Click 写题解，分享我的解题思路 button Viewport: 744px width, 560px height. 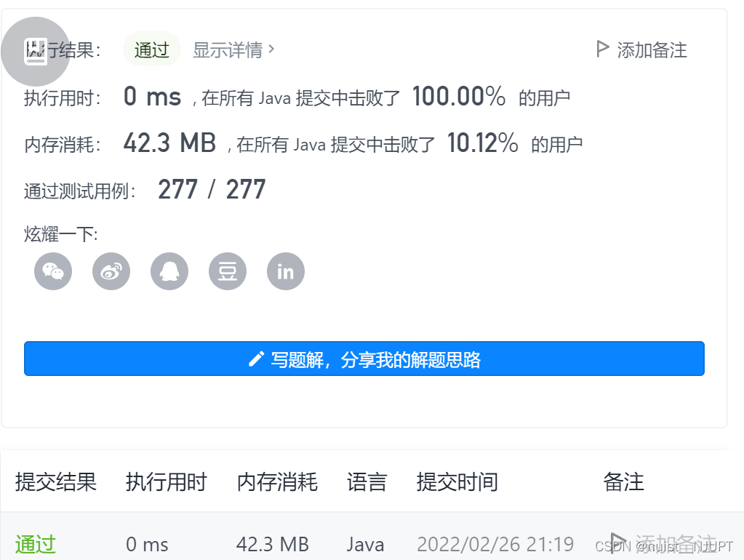point(364,358)
